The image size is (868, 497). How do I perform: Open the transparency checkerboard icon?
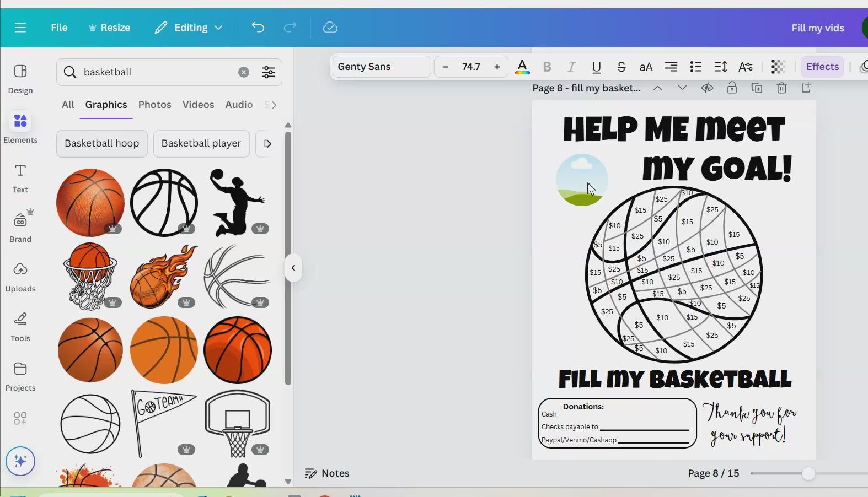point(778,67)
